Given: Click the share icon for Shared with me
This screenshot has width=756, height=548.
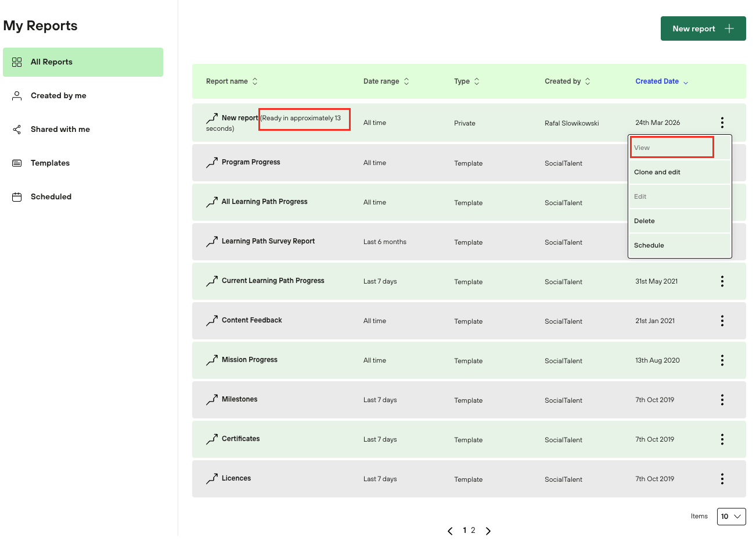Looking at the screenshot, I should [x=17, y=130].
